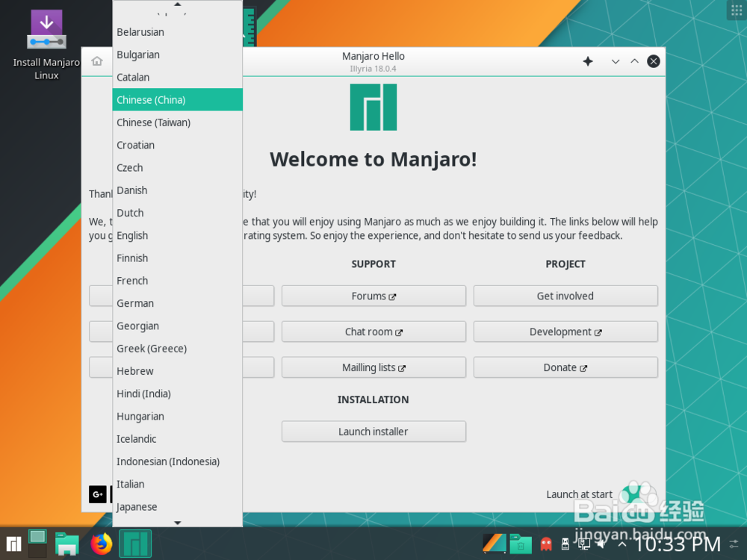Select Croatian language

[x=178, y=145]
